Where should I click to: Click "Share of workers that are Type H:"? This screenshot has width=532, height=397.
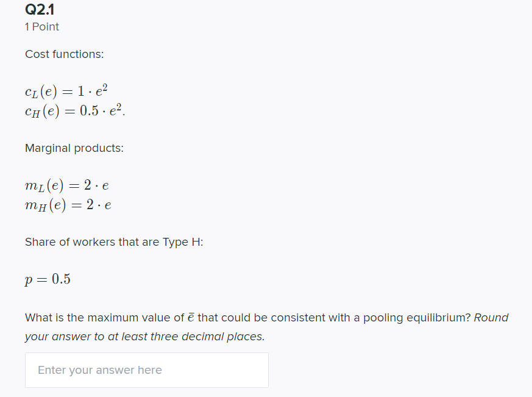pyautogui.click(x=114, y=242)
